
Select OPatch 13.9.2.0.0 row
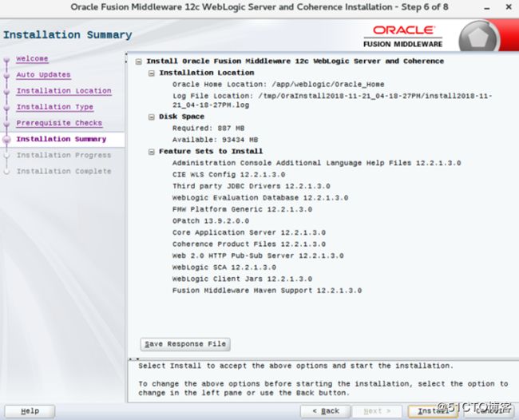(x=211, y=221)
